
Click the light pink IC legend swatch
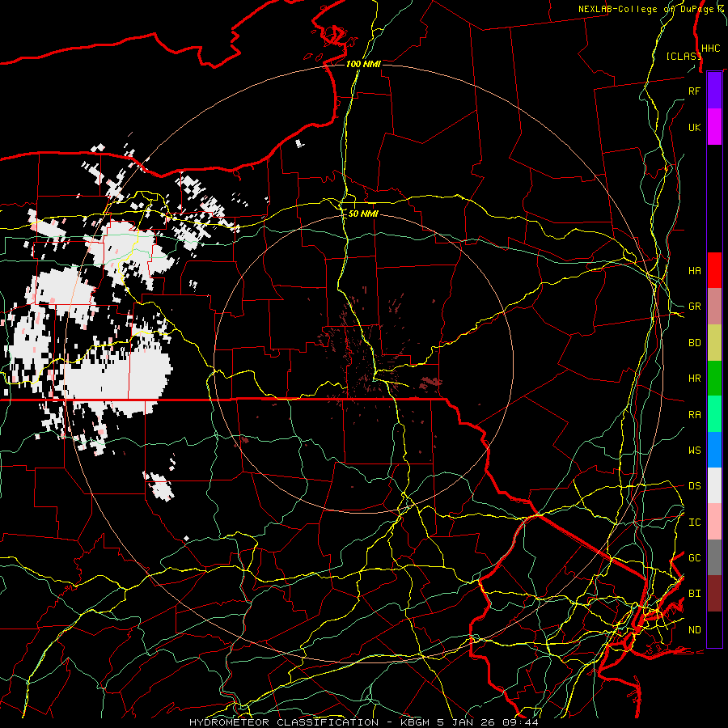714,522
